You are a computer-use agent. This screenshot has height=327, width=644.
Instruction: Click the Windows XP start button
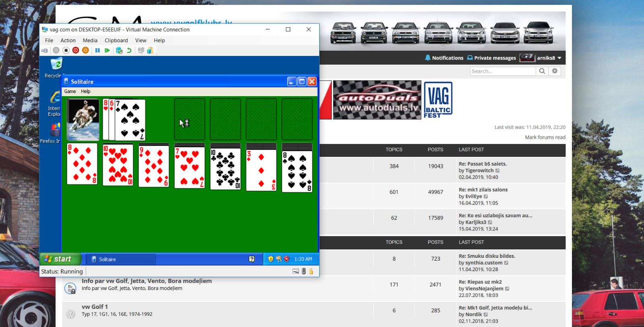tap(60, 259)
